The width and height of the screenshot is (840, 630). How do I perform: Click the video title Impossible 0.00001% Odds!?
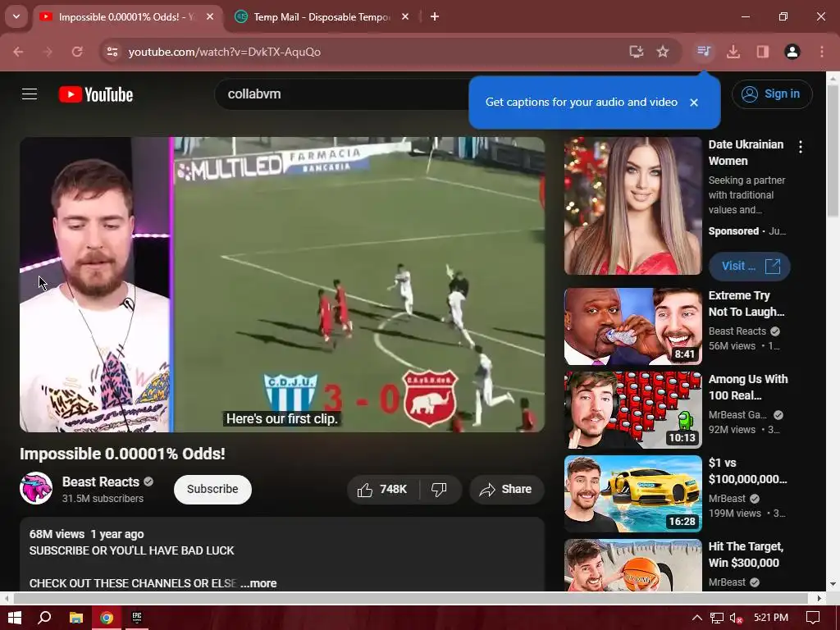[x=122, y=454]
